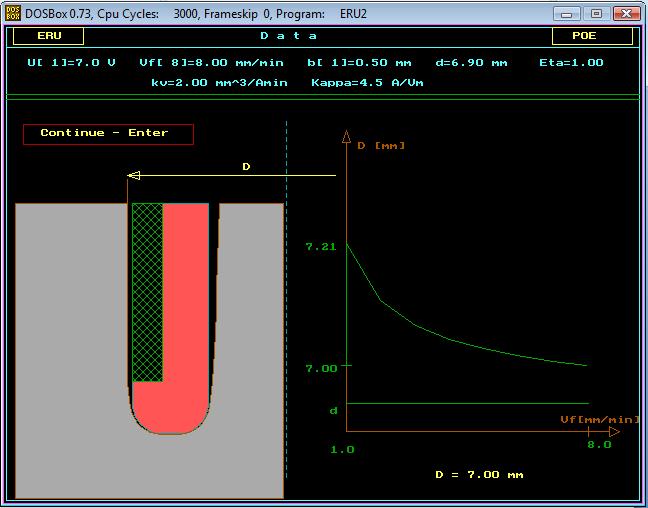Minimize the DOSBox window

569,13
